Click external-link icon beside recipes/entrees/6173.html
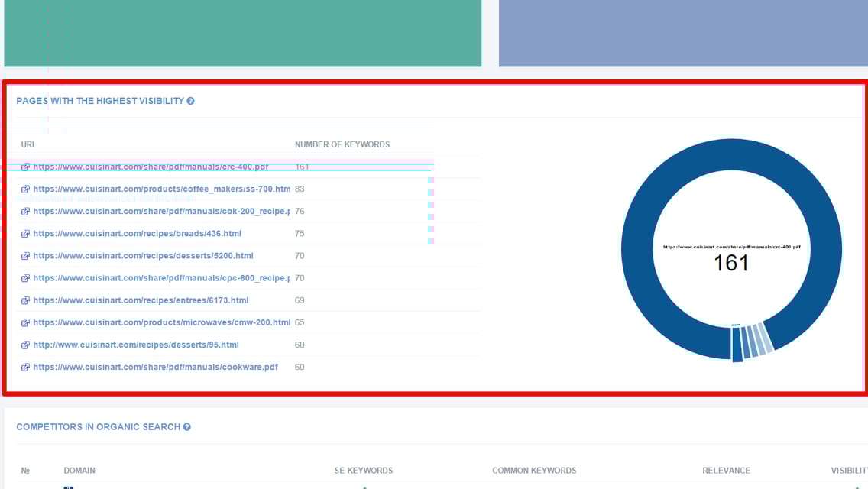 tap(25, 300)
